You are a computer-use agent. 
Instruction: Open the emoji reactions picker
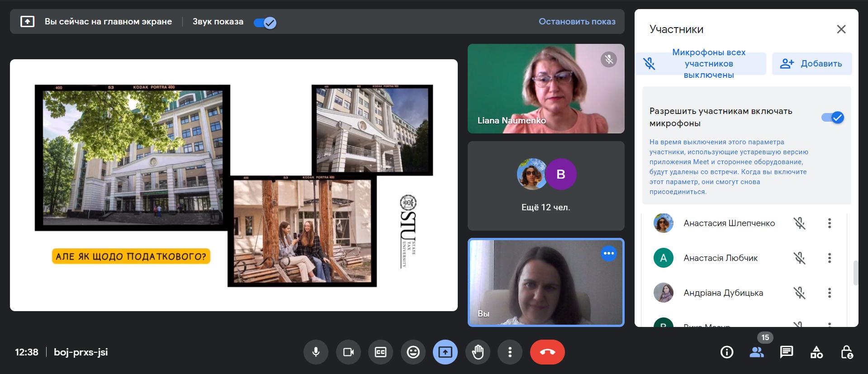[x=413, y=352]
